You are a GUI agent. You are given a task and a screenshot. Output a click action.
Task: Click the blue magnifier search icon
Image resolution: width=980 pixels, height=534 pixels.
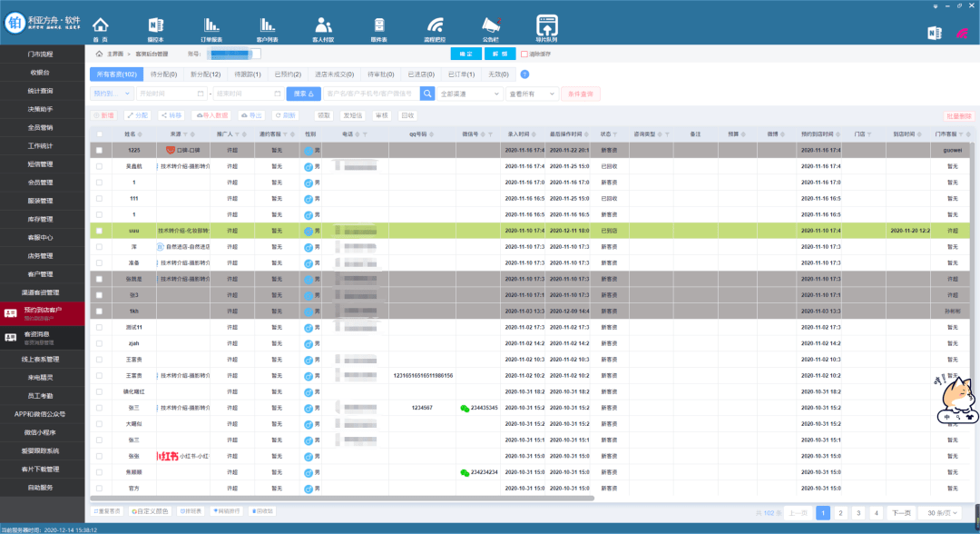427,94
